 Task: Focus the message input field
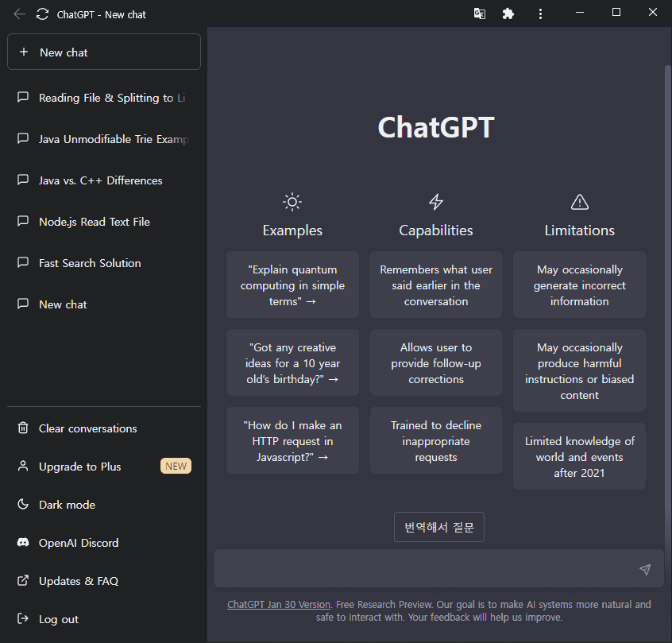point(438,568)
